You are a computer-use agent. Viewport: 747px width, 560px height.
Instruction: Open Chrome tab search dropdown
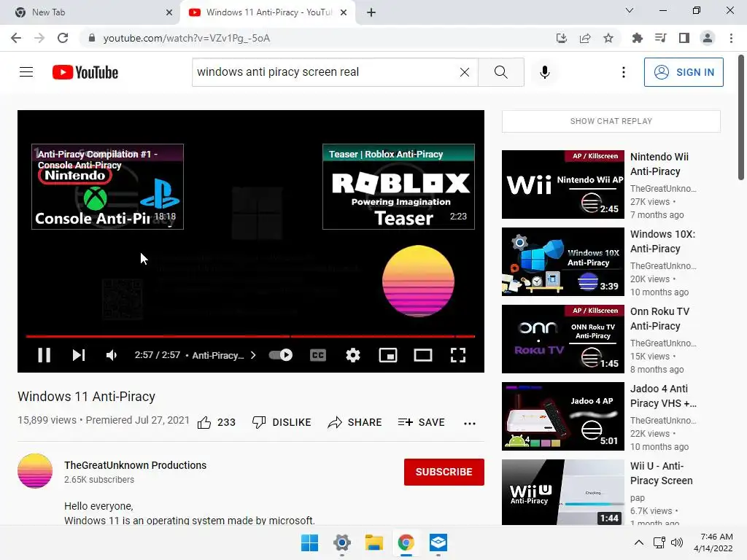629,10
